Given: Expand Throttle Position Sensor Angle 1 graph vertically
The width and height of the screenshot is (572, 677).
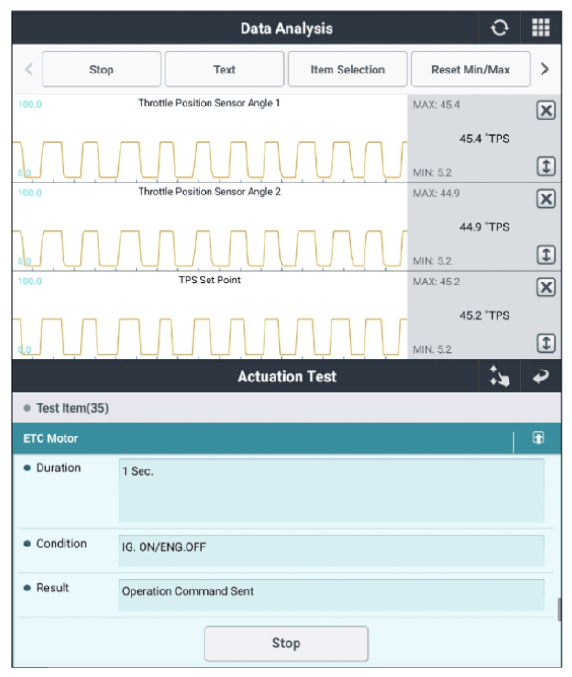Looking at the screenshot, I should coord(546,166).
